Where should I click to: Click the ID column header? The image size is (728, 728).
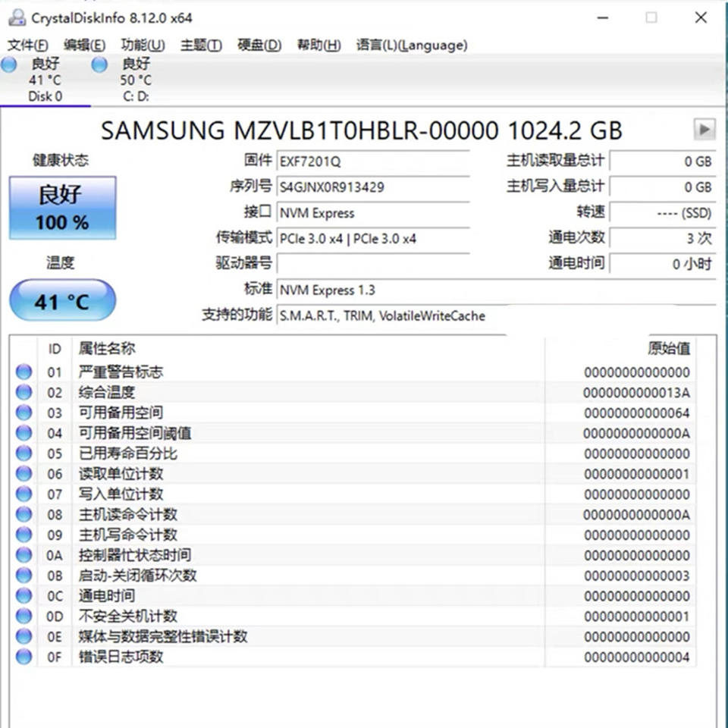tap(55, 349)
